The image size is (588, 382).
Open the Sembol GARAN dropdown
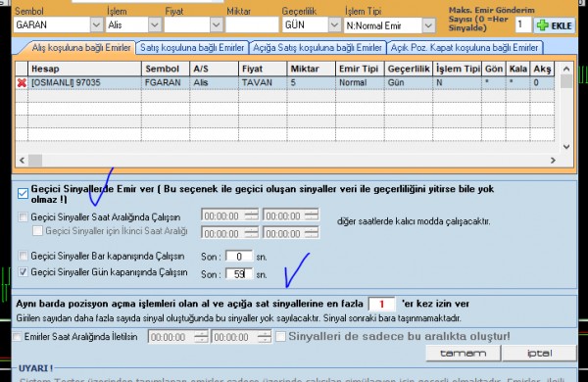tap(96, 25)
